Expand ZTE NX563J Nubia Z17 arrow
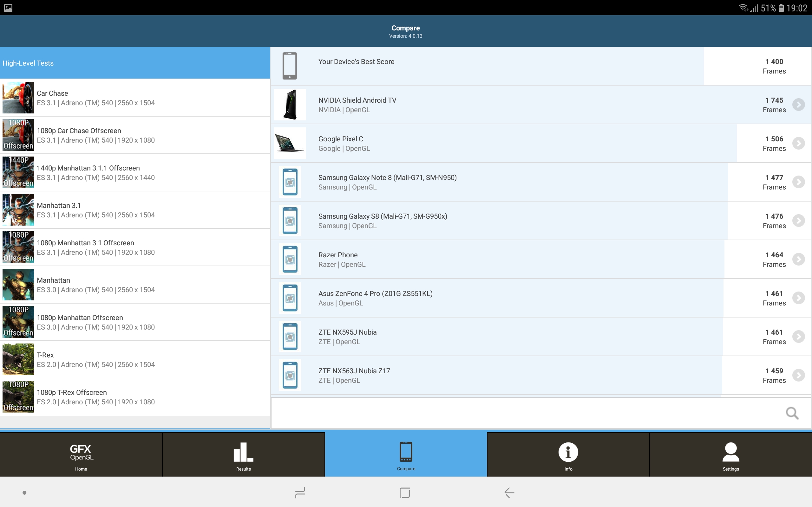This screenshot has width=812, height=507. (798, 375)
